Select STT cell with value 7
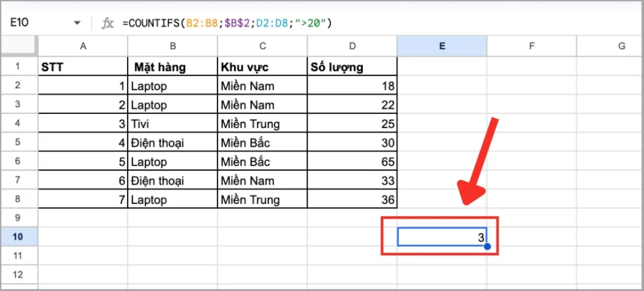This screenshot has height=291, width=644. click(x=83, y=199)
